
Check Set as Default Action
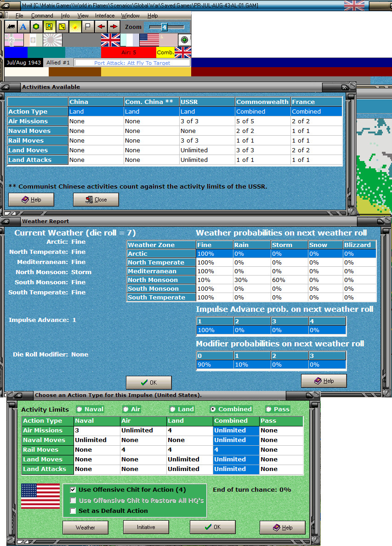[73, 511]
